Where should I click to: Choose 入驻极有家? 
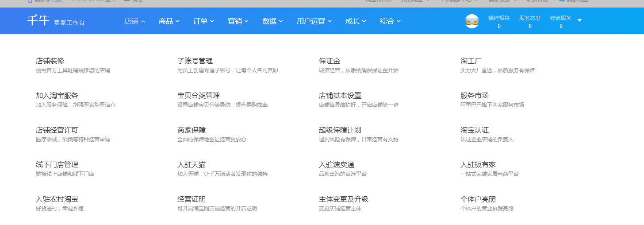click(478, 164)
